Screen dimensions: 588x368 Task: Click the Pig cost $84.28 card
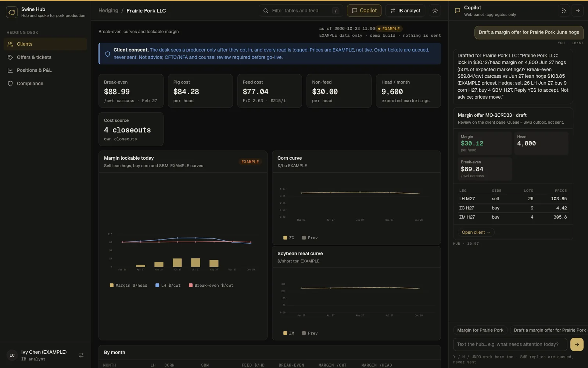coord(200,91)
